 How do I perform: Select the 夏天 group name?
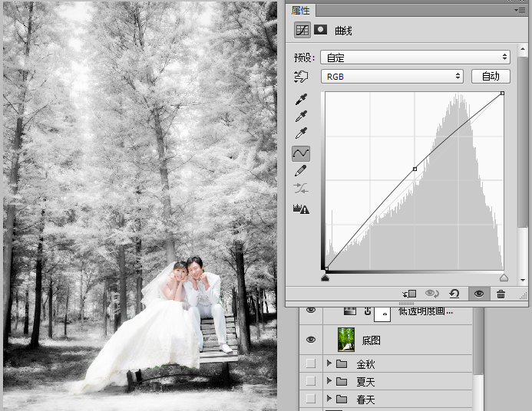[365, 382]
